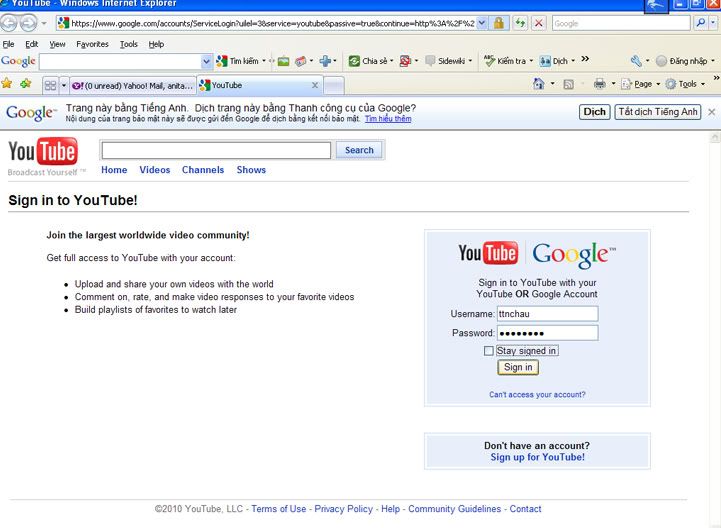The height and width of the screenshot is (528, 721).
Task: Click the Sign in button
Action: click(518, 367)
